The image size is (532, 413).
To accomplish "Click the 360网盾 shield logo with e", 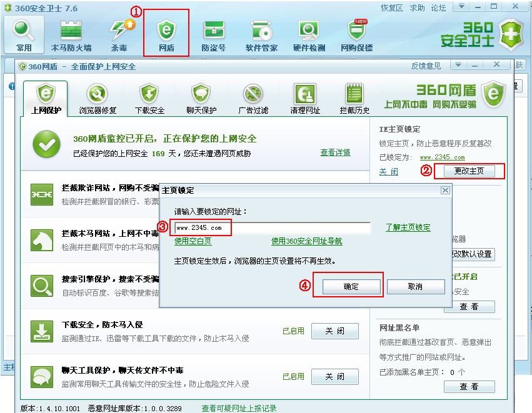I will pyautogui.click(x=494, y=94).
